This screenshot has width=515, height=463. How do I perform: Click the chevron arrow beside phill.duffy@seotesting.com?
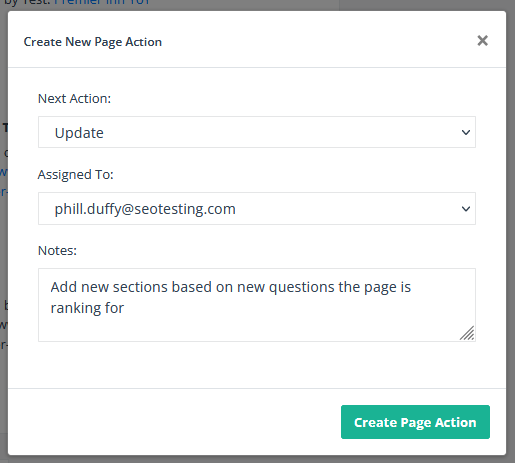[466, 209]
